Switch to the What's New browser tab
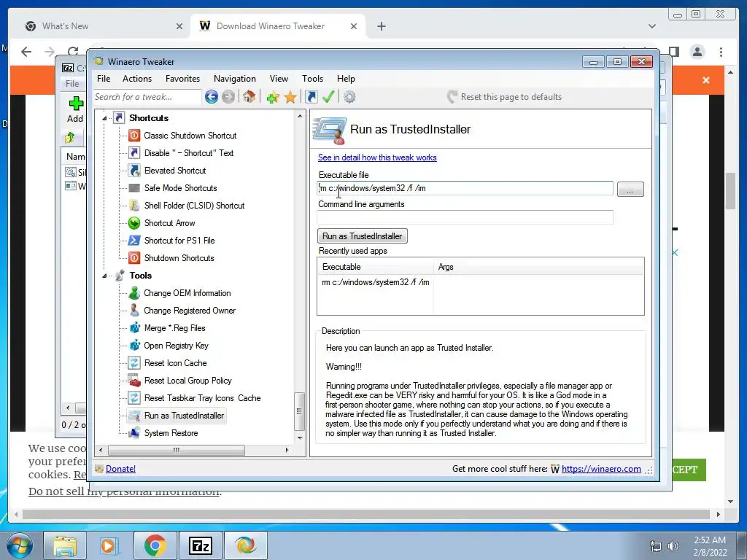The height and width of the screenshot is (560, 747). click(102, 26)
